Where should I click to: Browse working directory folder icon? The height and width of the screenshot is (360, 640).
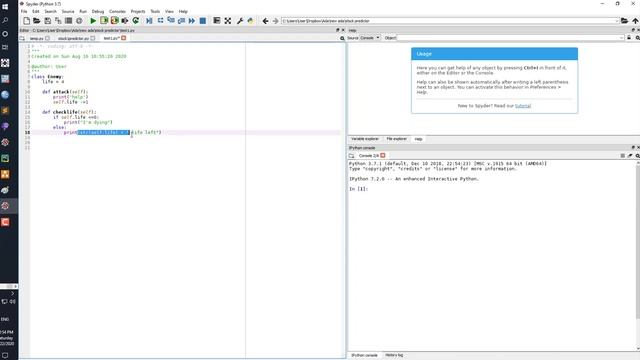pos(624,21)
